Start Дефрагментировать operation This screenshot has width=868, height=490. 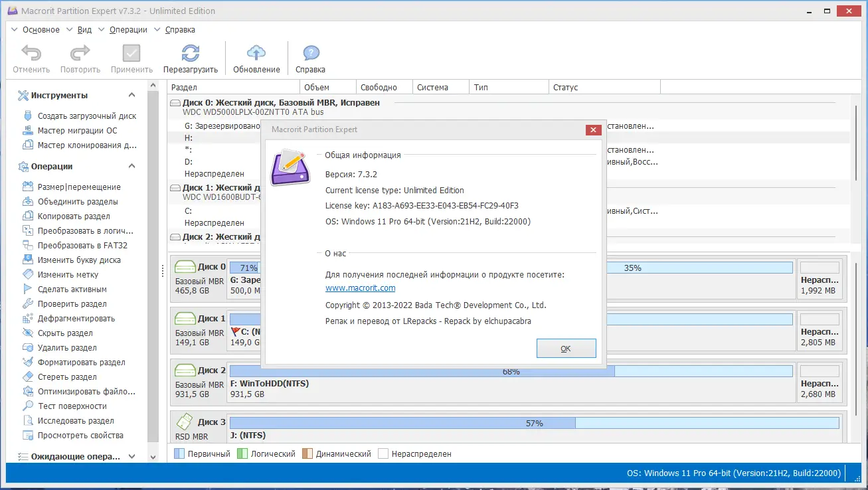pyautogui.click(x=68, y=318)
